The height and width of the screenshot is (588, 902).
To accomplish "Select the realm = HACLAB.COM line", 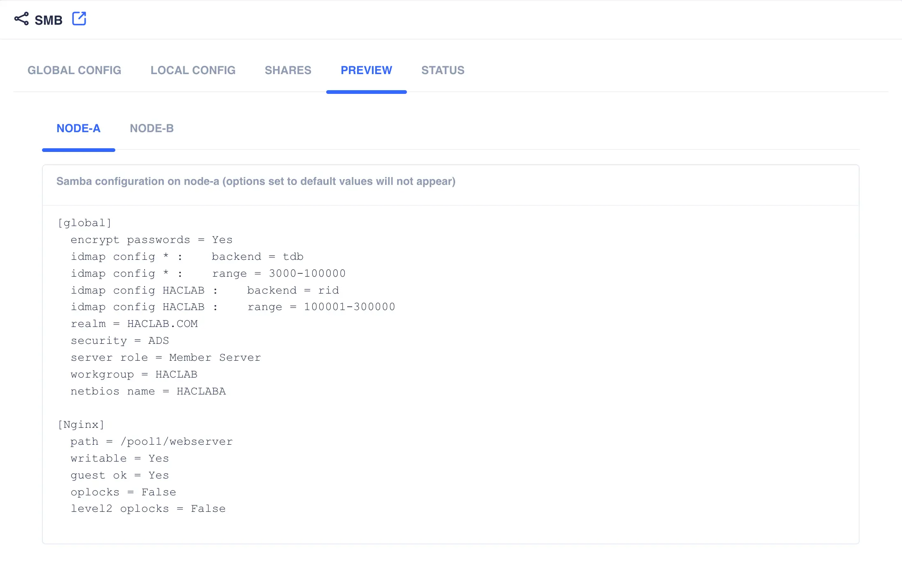I will point(134,324).
